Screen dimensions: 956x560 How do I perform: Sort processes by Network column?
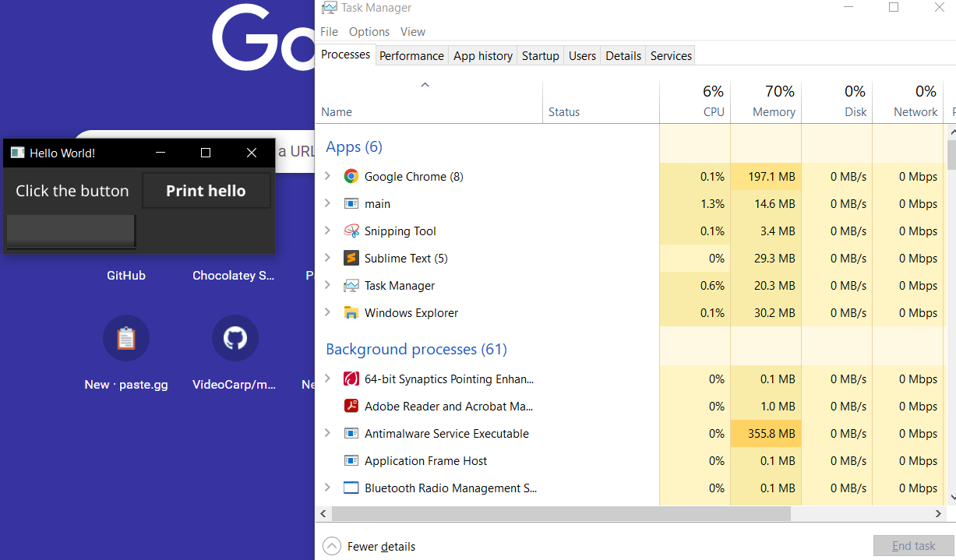[908, 102]
